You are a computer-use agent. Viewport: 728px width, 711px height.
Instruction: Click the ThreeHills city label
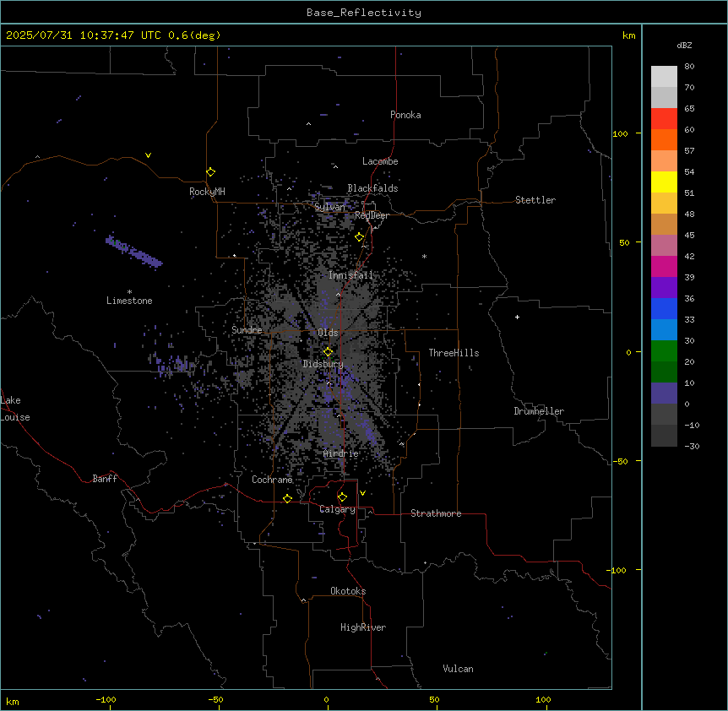(454, 353)
